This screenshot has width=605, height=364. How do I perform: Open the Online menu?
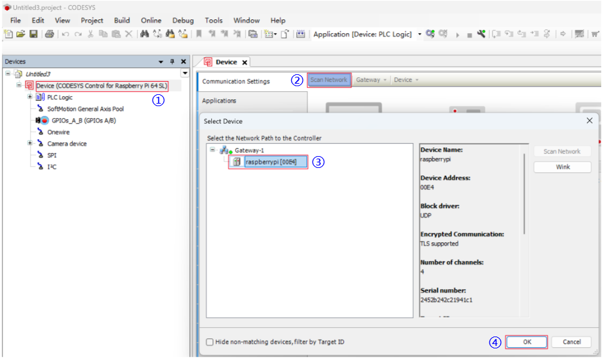click(x=151, y=21)
